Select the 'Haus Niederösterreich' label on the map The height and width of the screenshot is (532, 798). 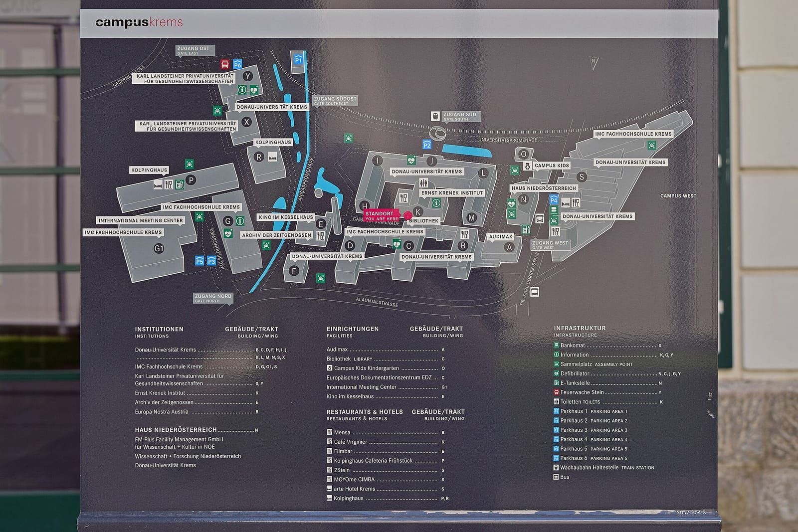544,188
